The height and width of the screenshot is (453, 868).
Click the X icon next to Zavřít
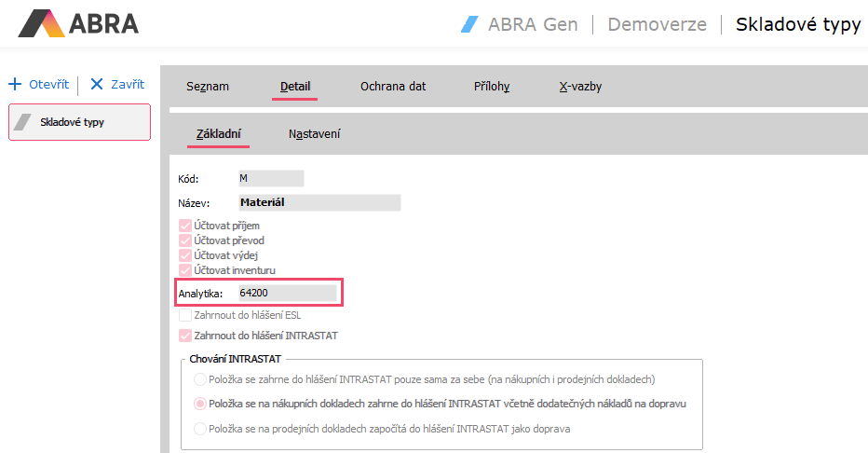point(97,84)
